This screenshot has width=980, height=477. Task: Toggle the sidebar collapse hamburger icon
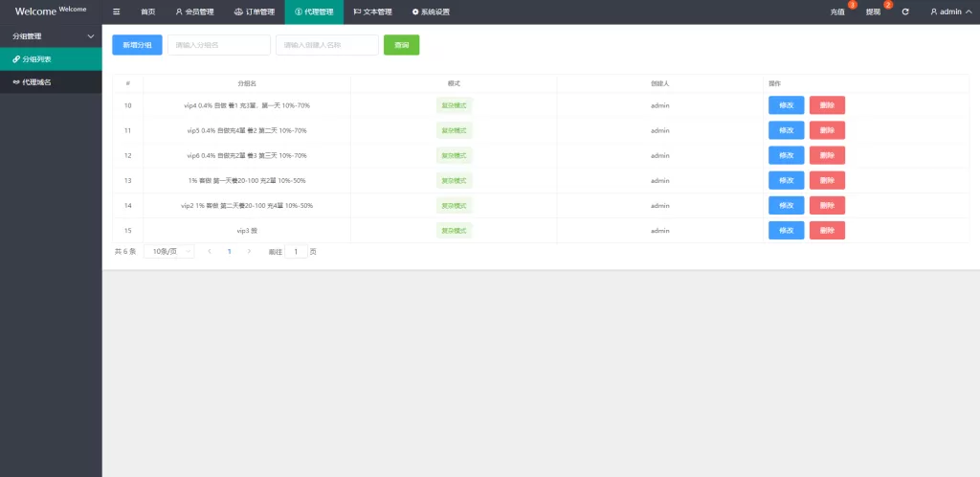coord(117,12)
